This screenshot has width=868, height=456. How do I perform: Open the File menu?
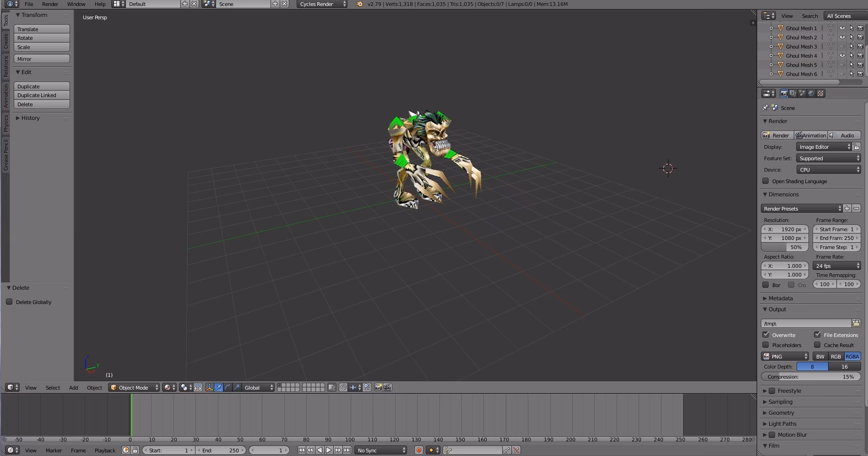tap(29, 4)
